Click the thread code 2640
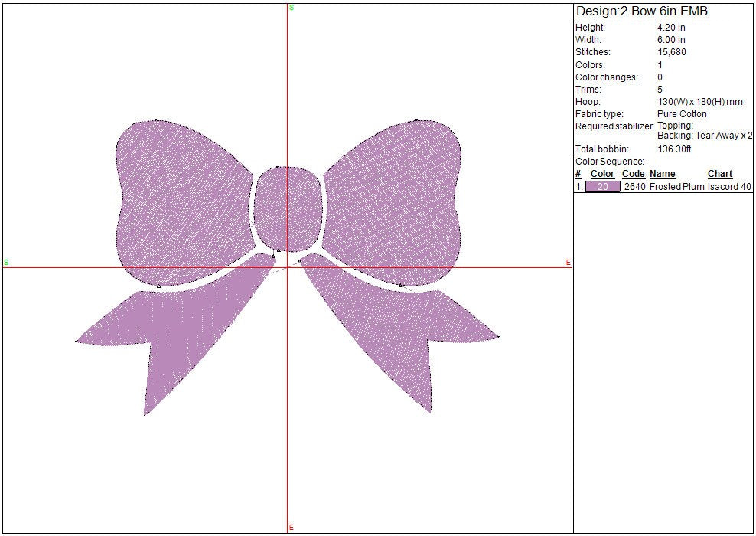The height and width of the screenshot is (536, 756). [x=634, y=187]
